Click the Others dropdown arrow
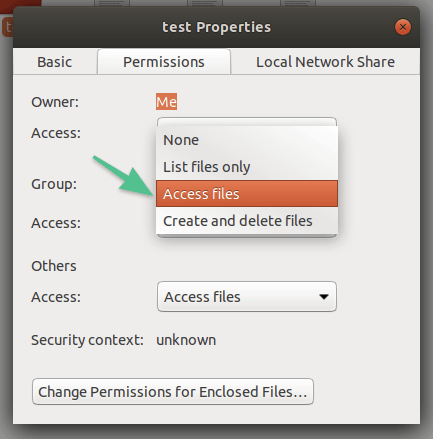This screenshot has height=439, width=433. [324, 297]
